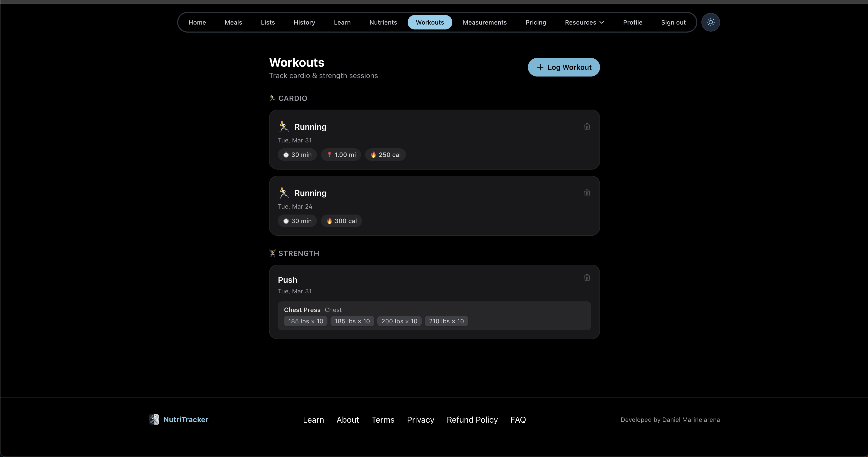Screen dimensions: 868x457
Task: Open the Terms page from the footer
Action: tap(383, 419)
